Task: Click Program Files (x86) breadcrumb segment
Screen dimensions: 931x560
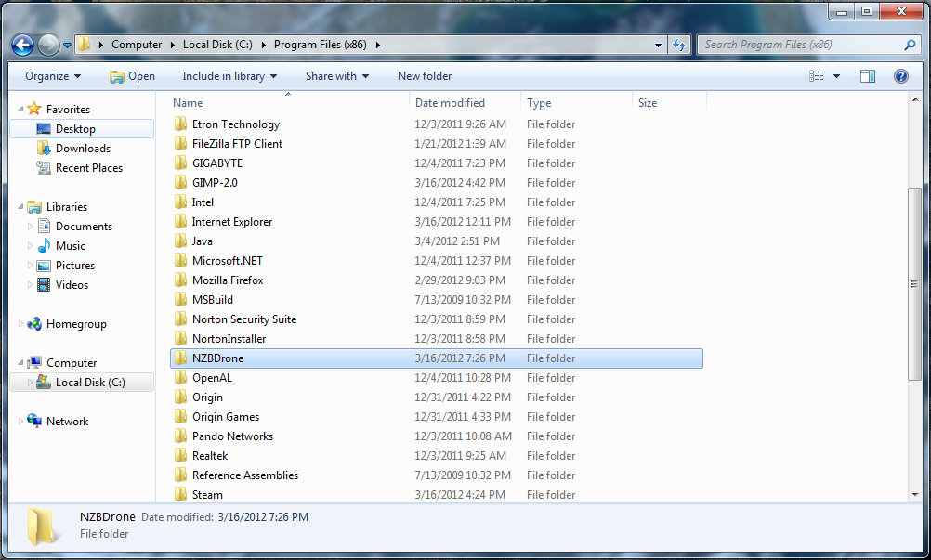Action: [x=320, y=45]
